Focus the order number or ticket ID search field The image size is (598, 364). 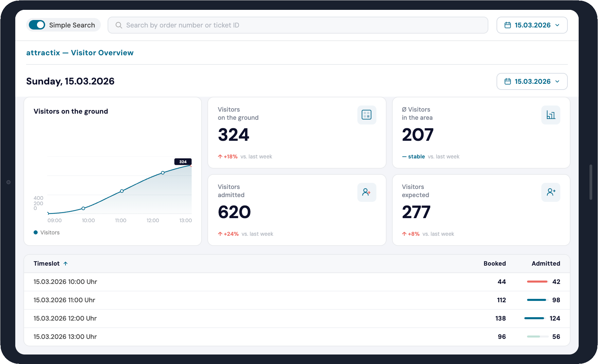click(299, 25)
